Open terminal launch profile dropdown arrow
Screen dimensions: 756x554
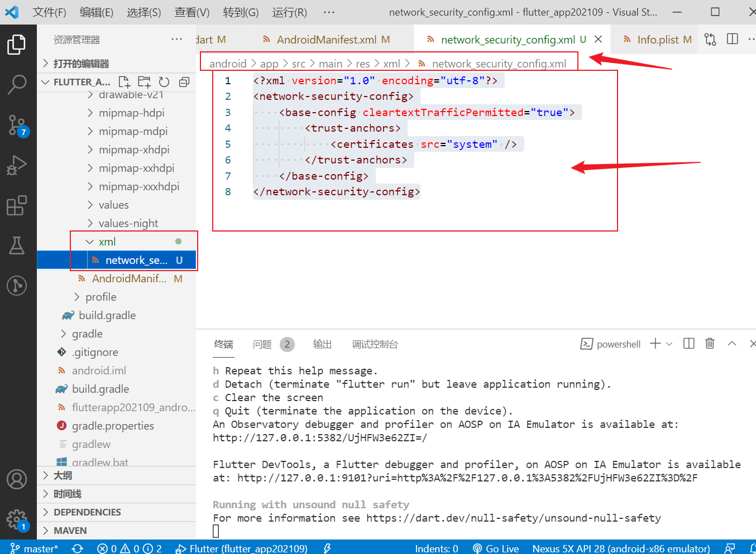pyautogui.click(x=669, y=344)
